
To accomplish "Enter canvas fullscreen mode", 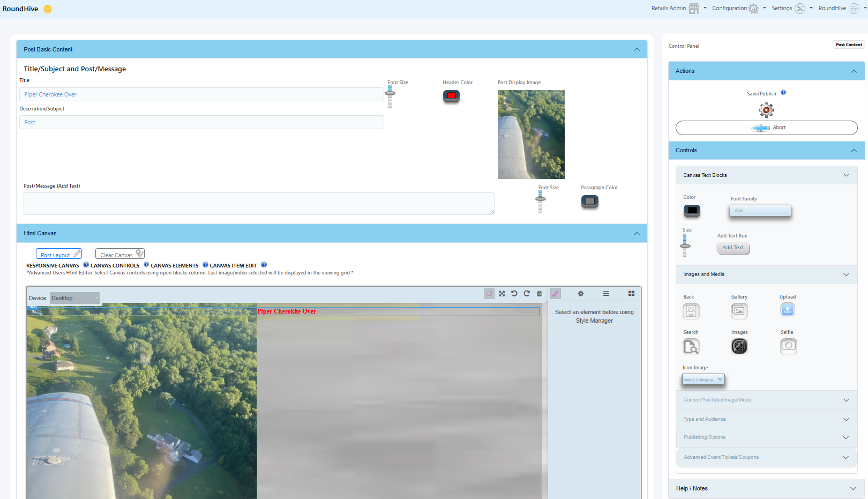I will (x=502, y=294).
